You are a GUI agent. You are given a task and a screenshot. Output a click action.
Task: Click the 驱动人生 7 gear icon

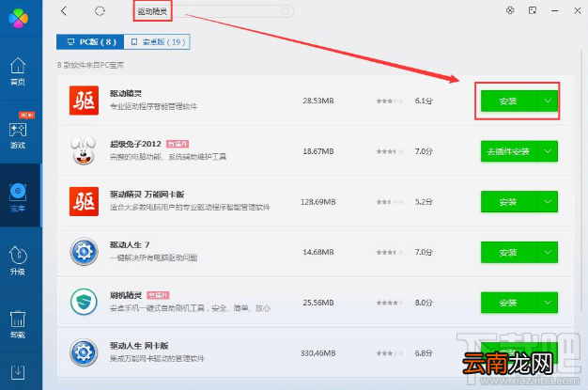click(84, 252)
